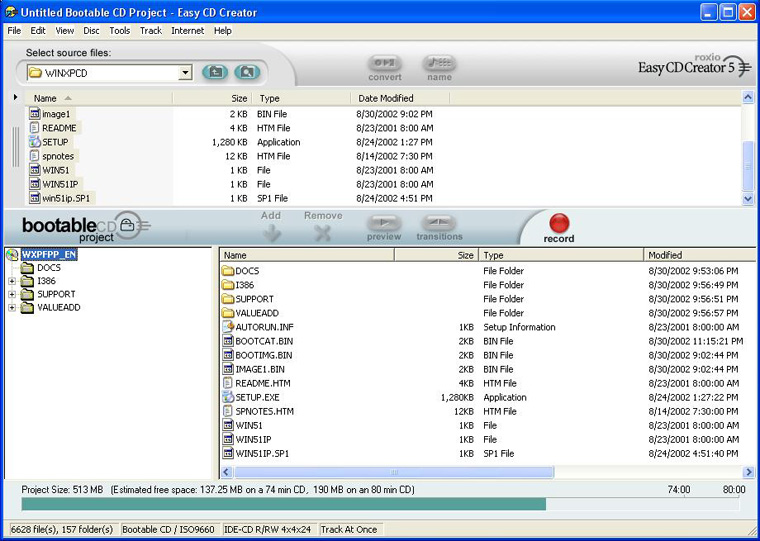
Task: Click the spnotes file icon in source list
Action: pyautogui.click(x=34, y=156)
